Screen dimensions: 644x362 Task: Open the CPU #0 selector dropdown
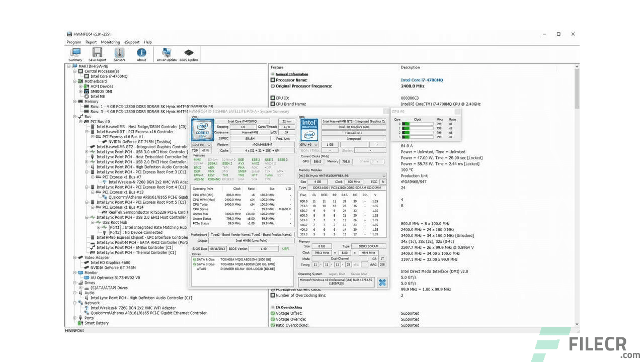point(208,145)
